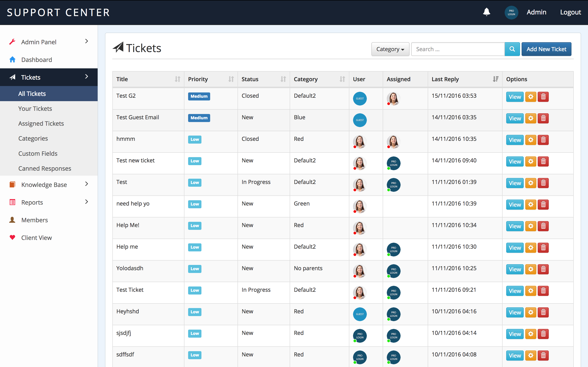This screenshot has width=588, height=367.
Task: Open Assigned Tickets in sidebar
Action: click(x=41, y=123)
